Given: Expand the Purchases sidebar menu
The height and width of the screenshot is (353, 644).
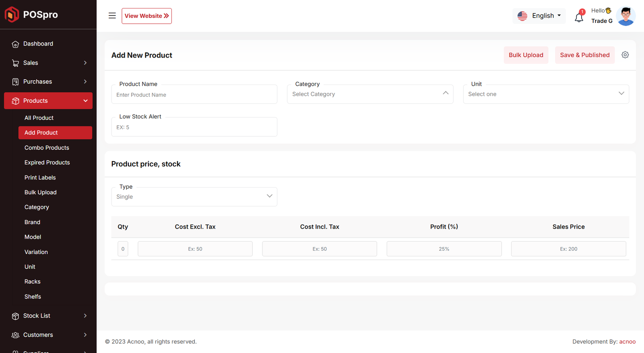Looking at the screenshot, I should [x=48, y=82].
